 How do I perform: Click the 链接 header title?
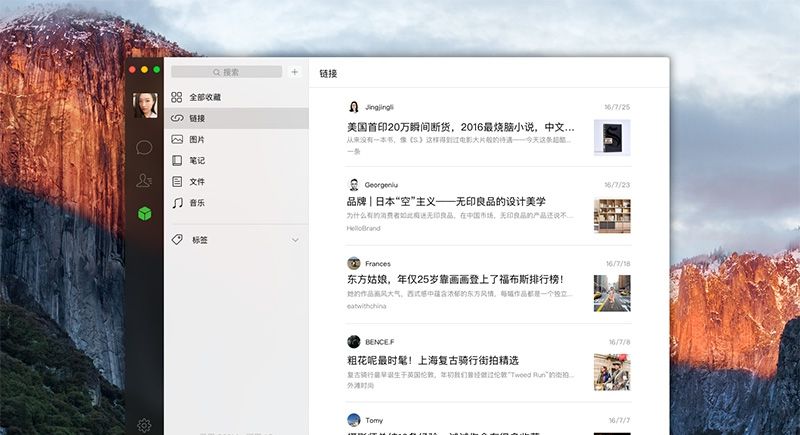[x=328, y=73]
